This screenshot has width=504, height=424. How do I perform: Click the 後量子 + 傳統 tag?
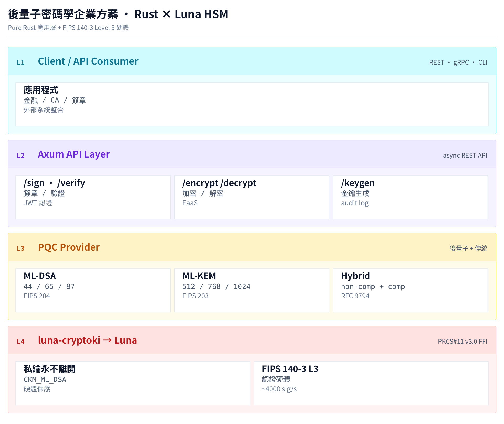469,249
